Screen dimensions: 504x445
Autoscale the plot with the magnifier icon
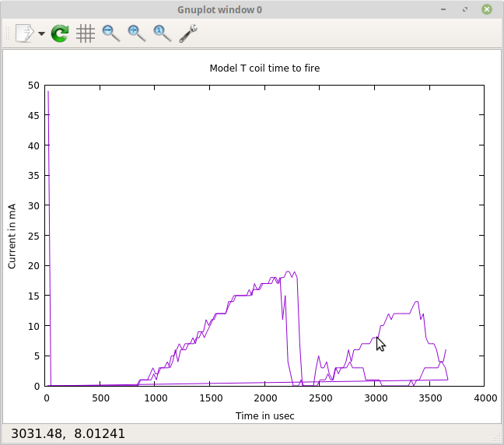click(x=162, y=33)
